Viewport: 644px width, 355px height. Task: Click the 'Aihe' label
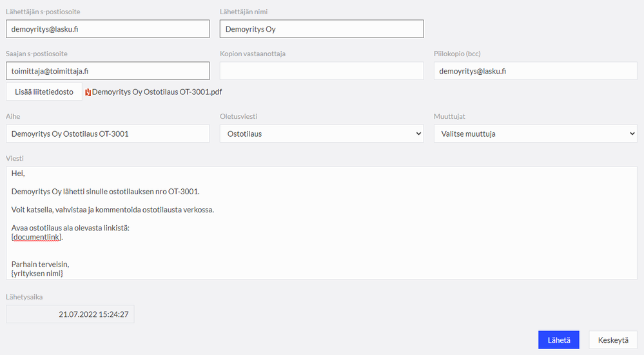(13, 116)
